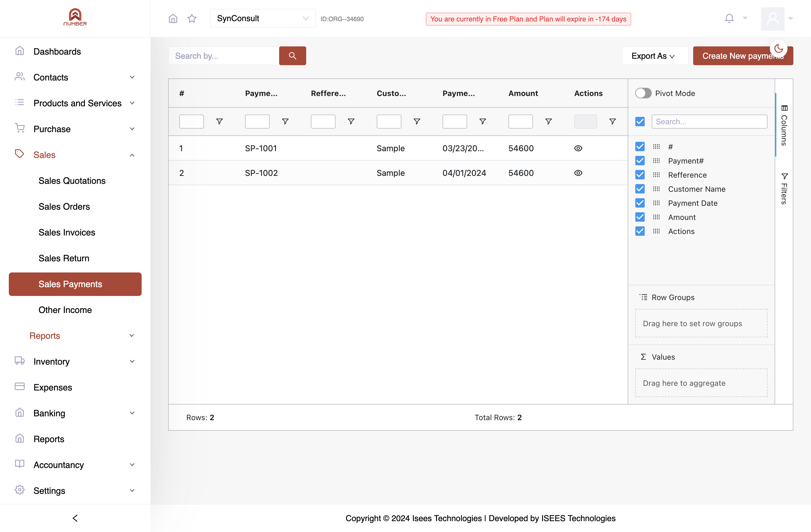Image resolution: width=811 pixels, height=532 pixels.
Task: Open the SynConsult organization dropdown
Action: coord(263,18)
